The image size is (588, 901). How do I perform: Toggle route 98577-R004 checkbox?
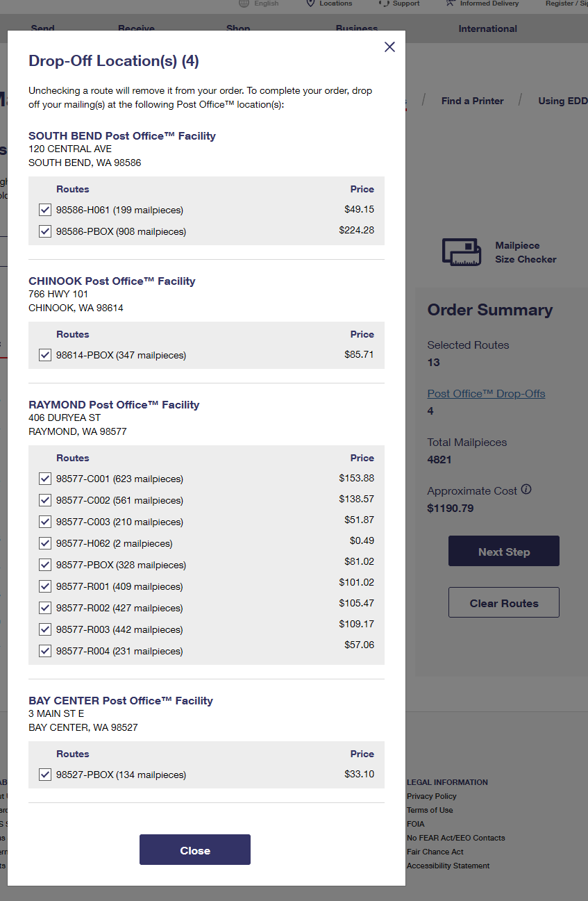point(45,651)
